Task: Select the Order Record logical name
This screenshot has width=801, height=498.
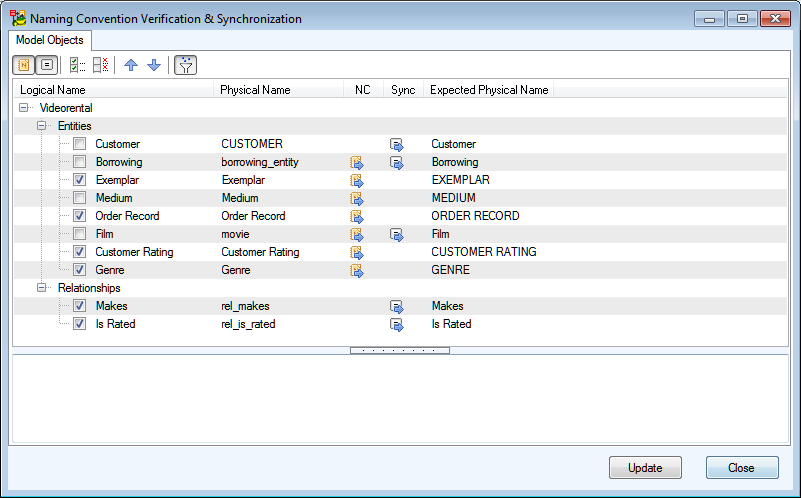Action: click(x=127, y=216)
